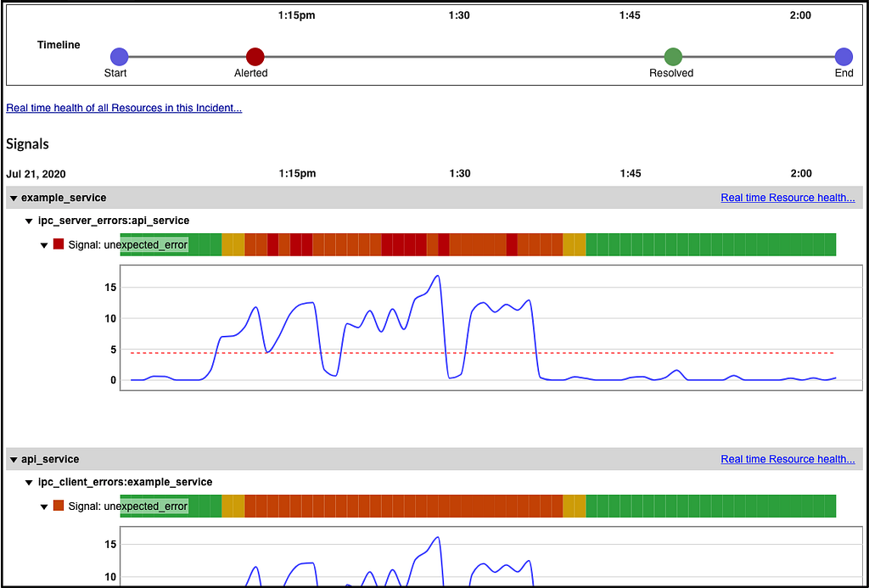Click orange signal swatch under ipc_client_errors
The width and height of the screenshot is (869, 588).
[59, 506]
